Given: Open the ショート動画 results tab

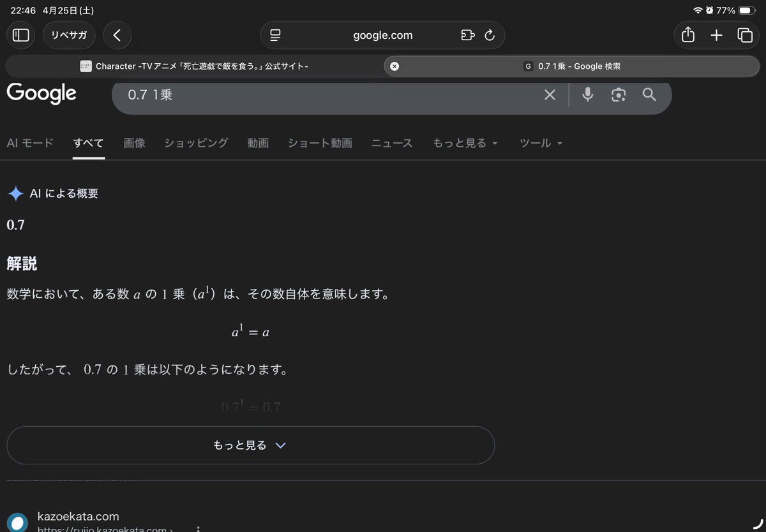Looking at the screenshot, I should [320, 143].
